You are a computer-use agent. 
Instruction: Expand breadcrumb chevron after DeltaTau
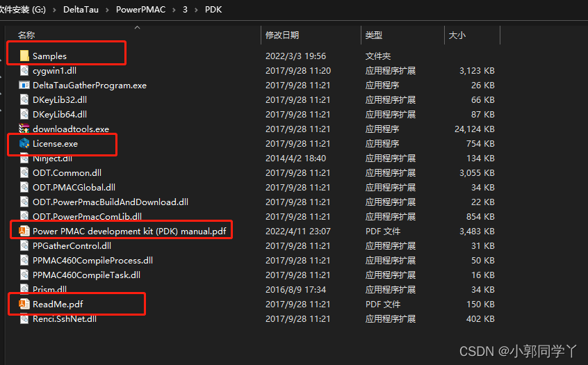tap(107, 10)
